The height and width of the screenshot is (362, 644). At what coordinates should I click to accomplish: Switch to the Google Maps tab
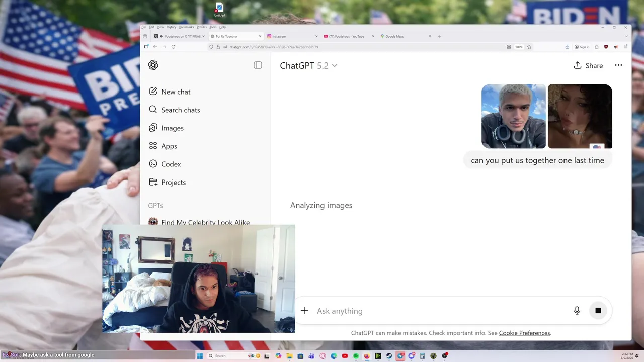coord(405,36)
